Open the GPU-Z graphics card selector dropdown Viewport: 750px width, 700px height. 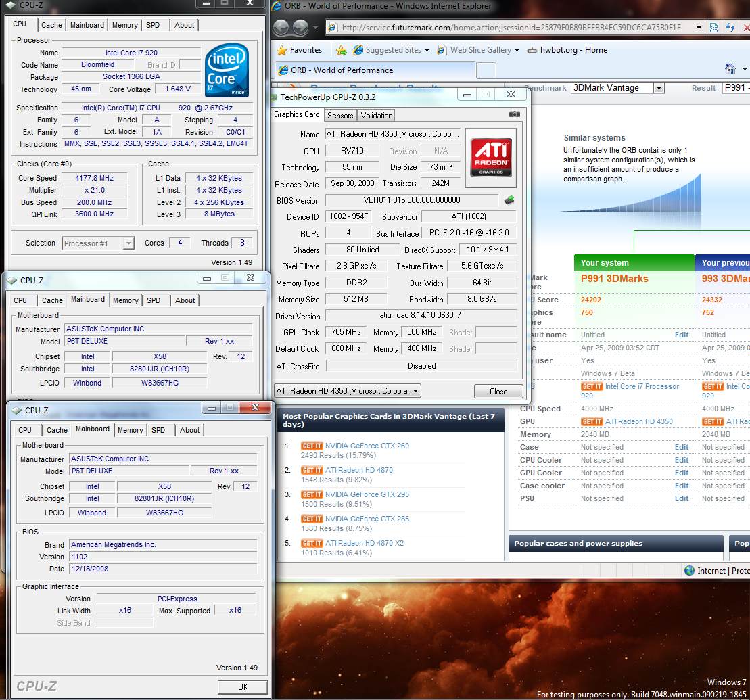pyautogui.click(x=416, y=391)
